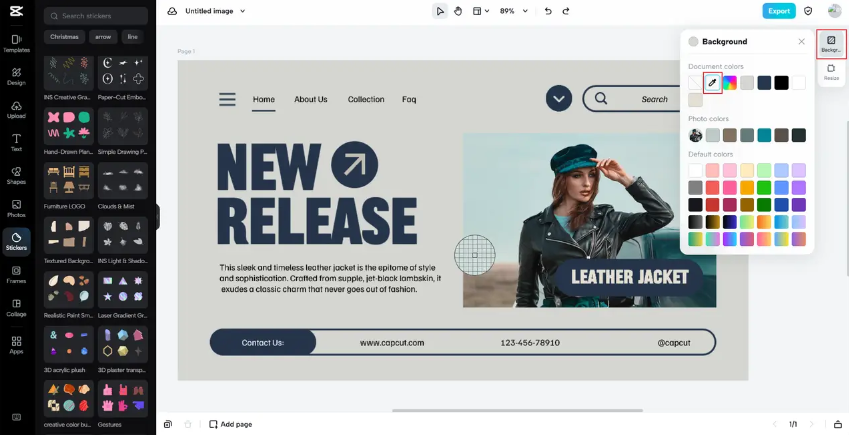
Task: Select the About Us text on canvas
Action: pos(311,99)
